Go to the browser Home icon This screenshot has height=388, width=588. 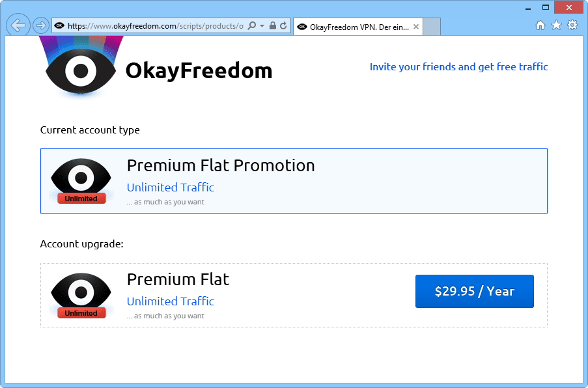[540, 25]
